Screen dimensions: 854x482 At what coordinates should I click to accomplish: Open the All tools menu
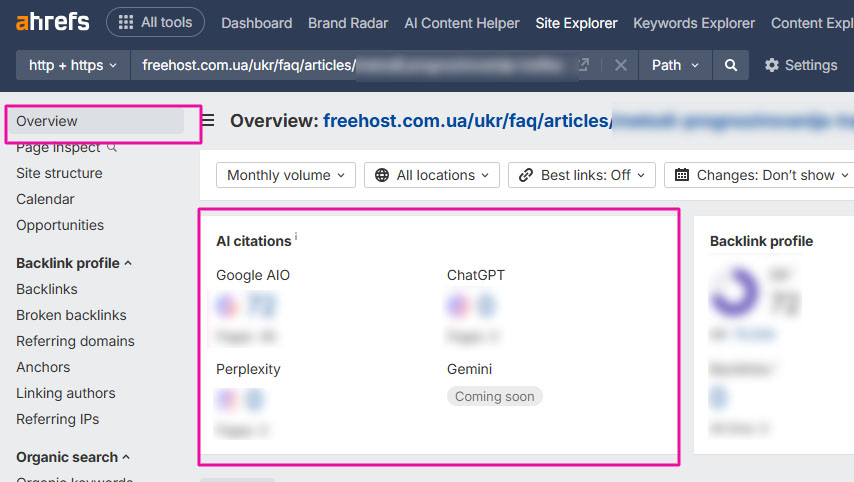coord(155,22)
